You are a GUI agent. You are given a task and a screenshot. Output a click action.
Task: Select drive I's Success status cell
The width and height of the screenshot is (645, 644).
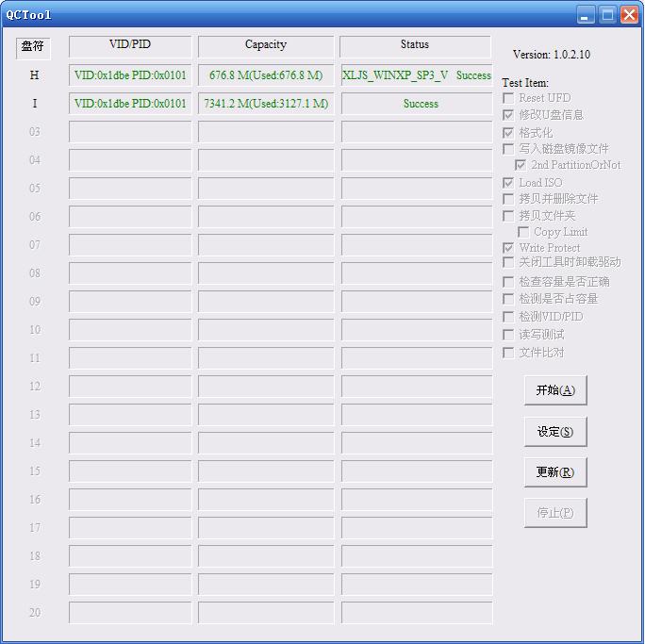click(416, 103)
